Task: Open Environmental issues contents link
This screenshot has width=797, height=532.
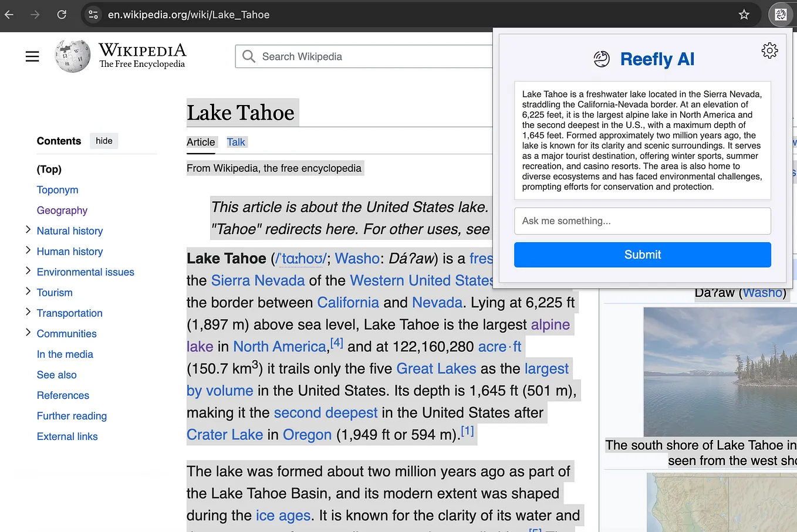Action: point(86,272)
